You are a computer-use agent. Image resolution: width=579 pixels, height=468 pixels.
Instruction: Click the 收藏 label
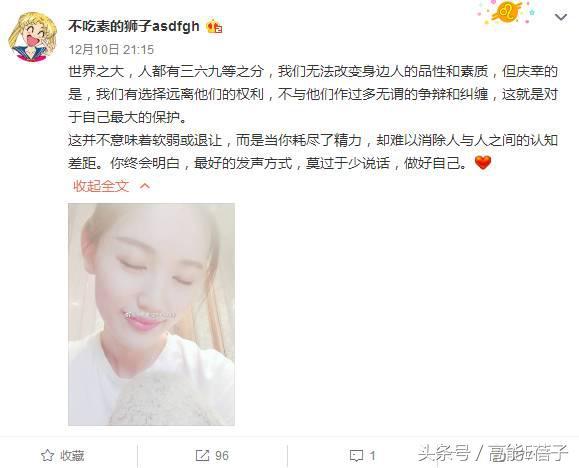(x=72, y=456)
